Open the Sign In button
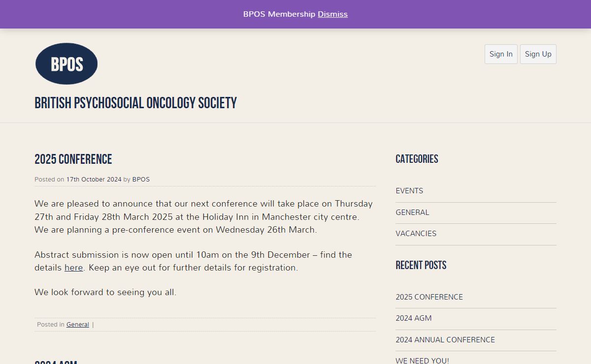This screenshot has width=591, height=364. pyautogui.click(x=501, y=54)
